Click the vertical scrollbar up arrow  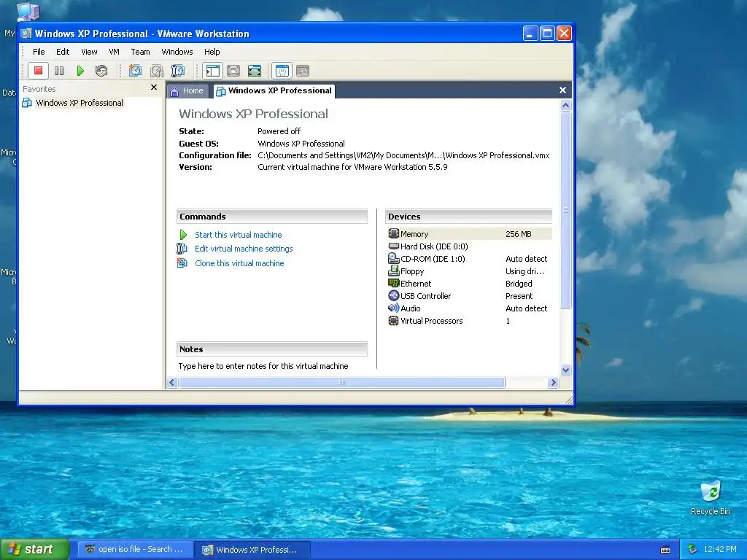point(565,106)
